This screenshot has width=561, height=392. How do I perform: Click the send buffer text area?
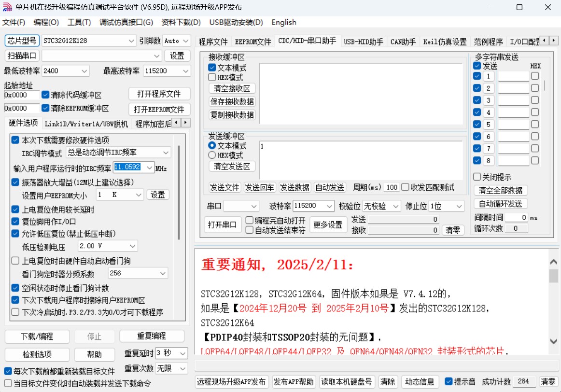tap(361, 160)
